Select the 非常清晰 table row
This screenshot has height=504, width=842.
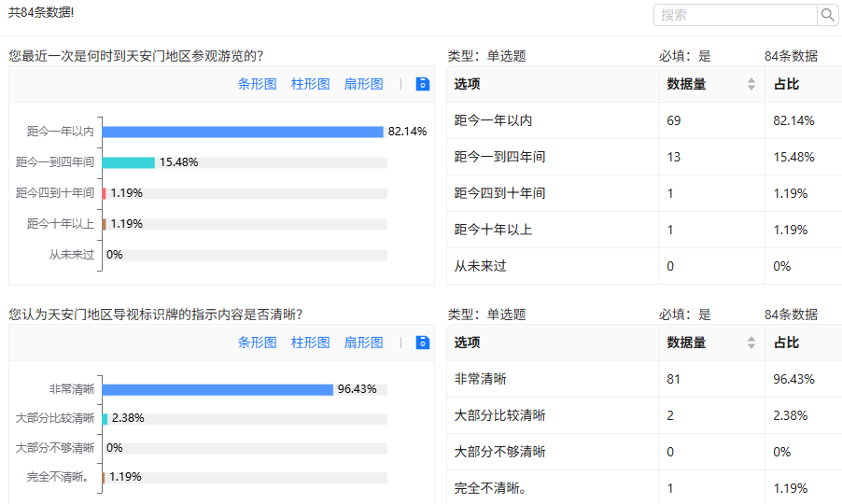tap(644, 380)
